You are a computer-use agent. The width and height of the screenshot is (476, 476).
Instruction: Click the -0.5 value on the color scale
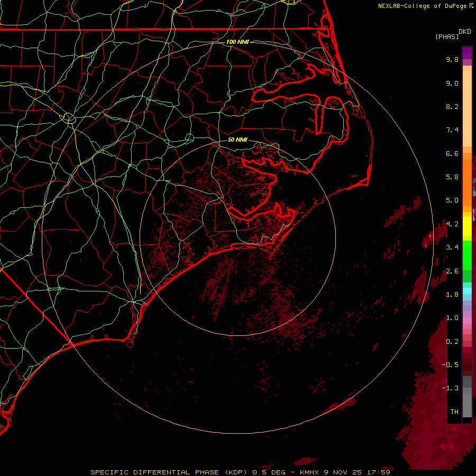(x=450, y=365)
